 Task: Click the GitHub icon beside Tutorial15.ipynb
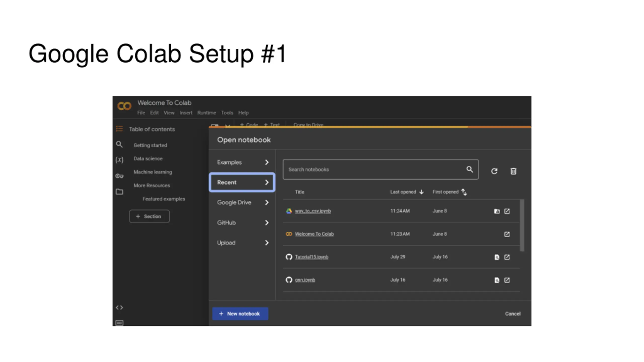[289, 257]
